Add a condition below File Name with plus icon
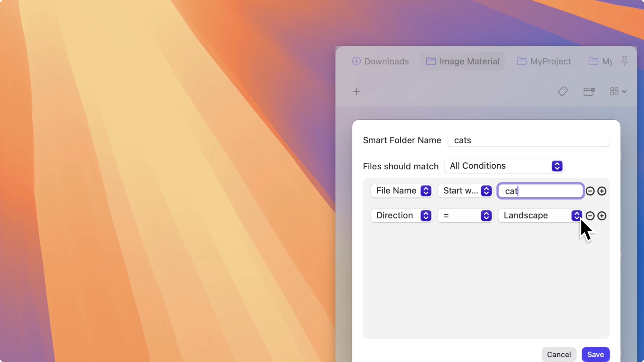The width and height of the screenshot is (644, 362). click(602, 191)
